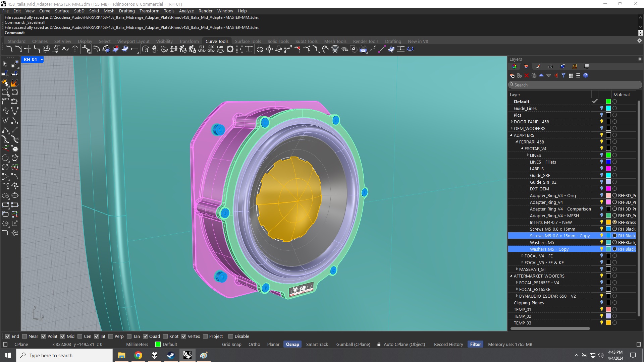The width and height of the screenshot is (644, 362).
Task: Open the New Layer icon
Action: 512,75
